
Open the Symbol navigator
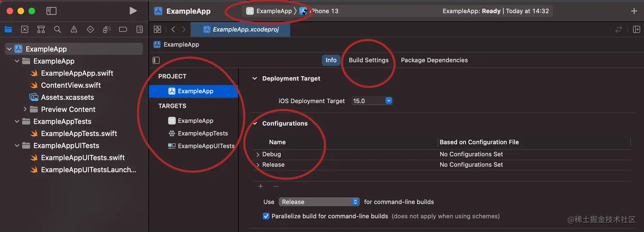click(41, 29)
